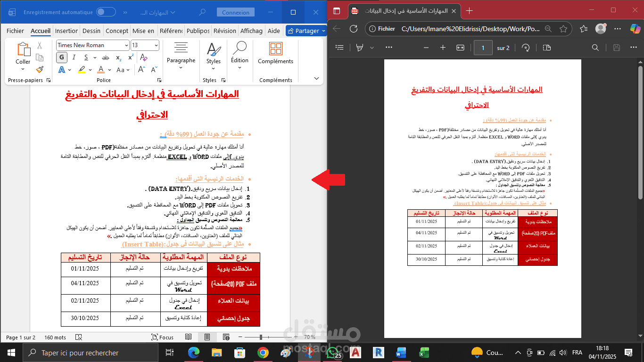Click the text effects blue A icon
The width and height of the screenshot is (644, 362).
tap(62, 70)
